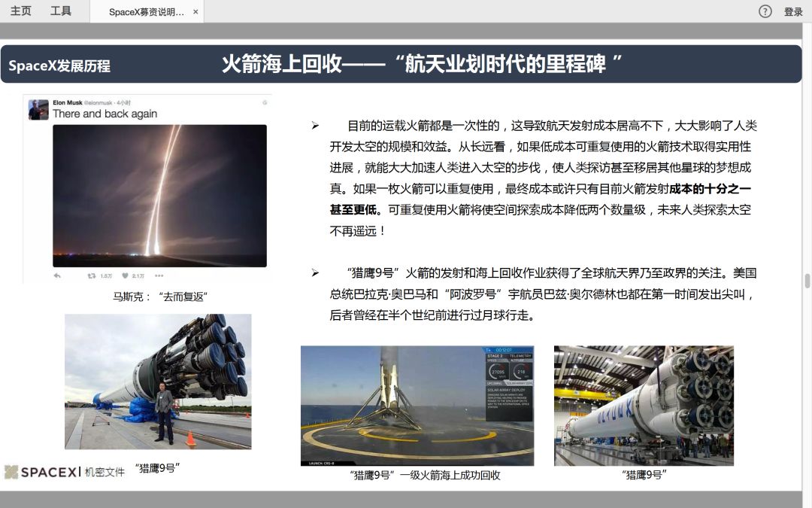Click the tweet reply arrow icon
This screenshot has height=508, width=812.
pos(57,275)
